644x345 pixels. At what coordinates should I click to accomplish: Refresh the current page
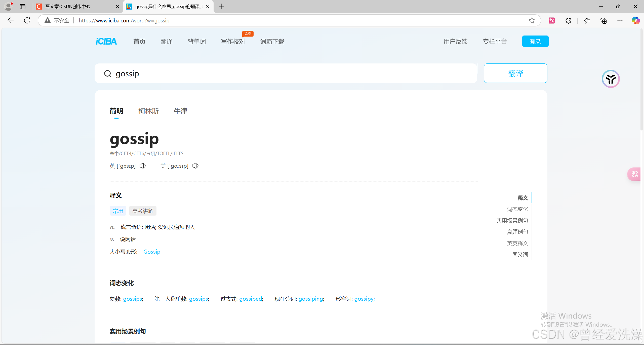tap(27, 20)
